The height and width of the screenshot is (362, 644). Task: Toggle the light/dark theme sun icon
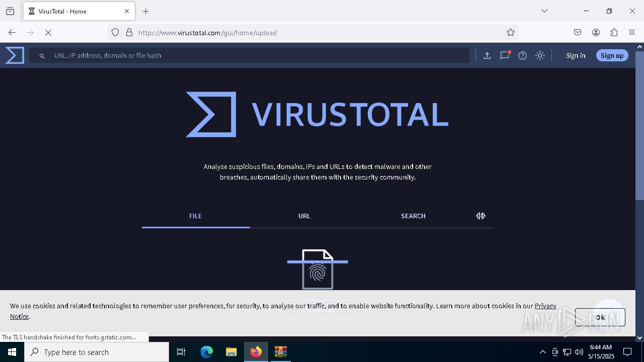click(x=540, y=56)
